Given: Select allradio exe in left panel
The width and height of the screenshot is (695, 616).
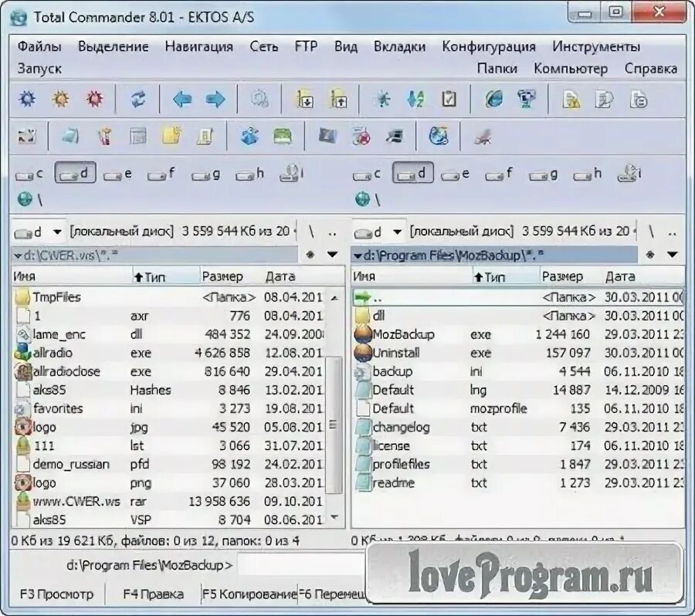Looking at the screenshot, I should click(169, 353).
